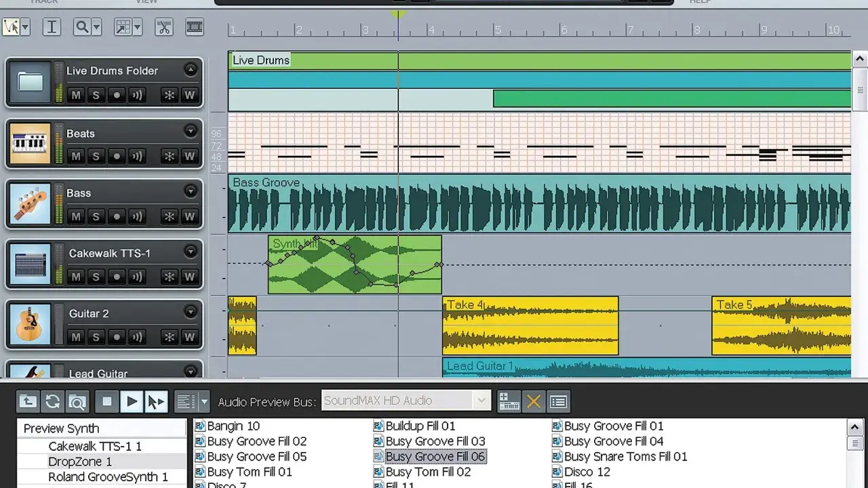Open the synth properties list icon

pos(558,401)
